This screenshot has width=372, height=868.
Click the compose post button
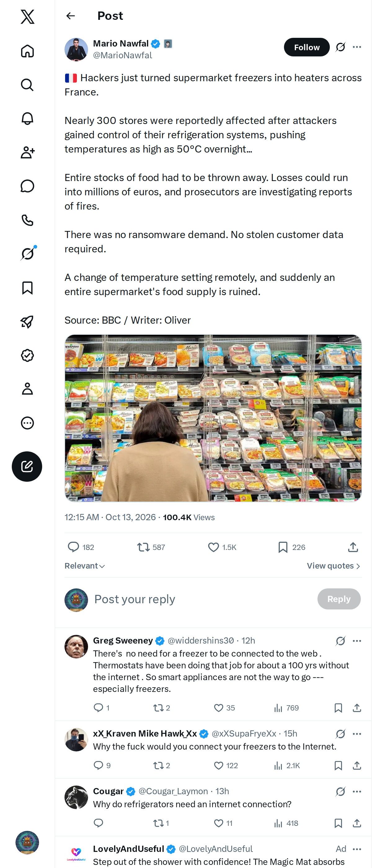tap(27, 466)
